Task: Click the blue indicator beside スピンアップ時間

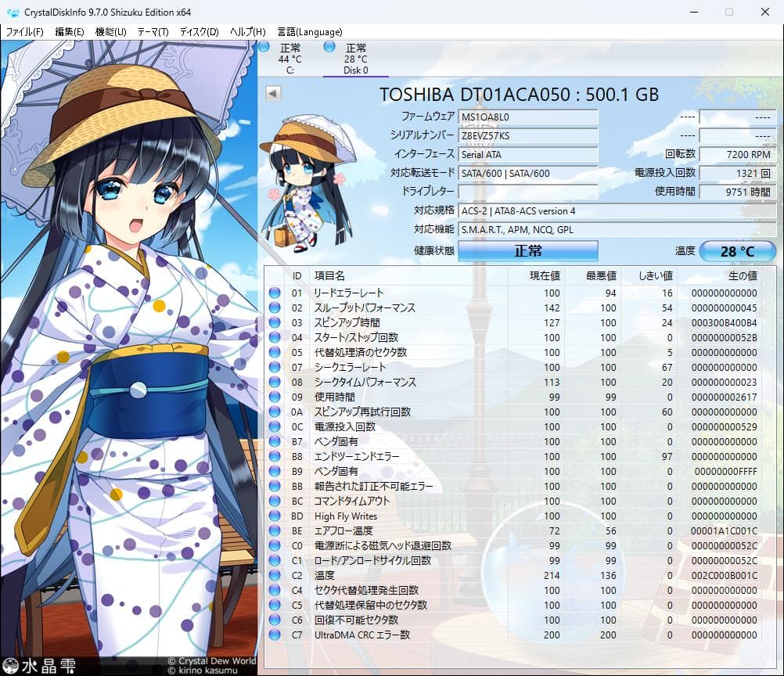Action: coord(275,322)
